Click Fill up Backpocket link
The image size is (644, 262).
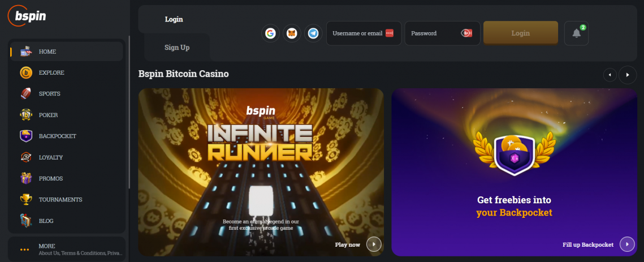[588, 244]
